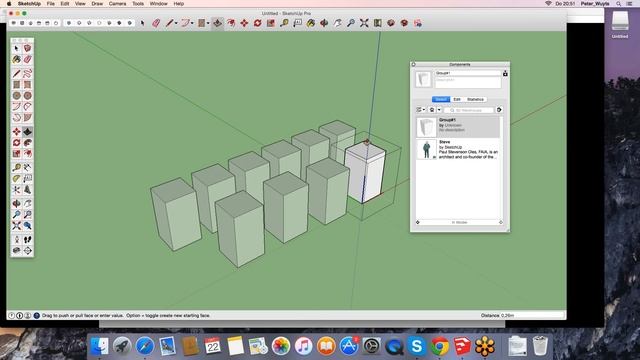The width and height of the screenshot is (640, 360).
Task: Open the Components navigation dropdown arrow
Action: tap(439, 110)
